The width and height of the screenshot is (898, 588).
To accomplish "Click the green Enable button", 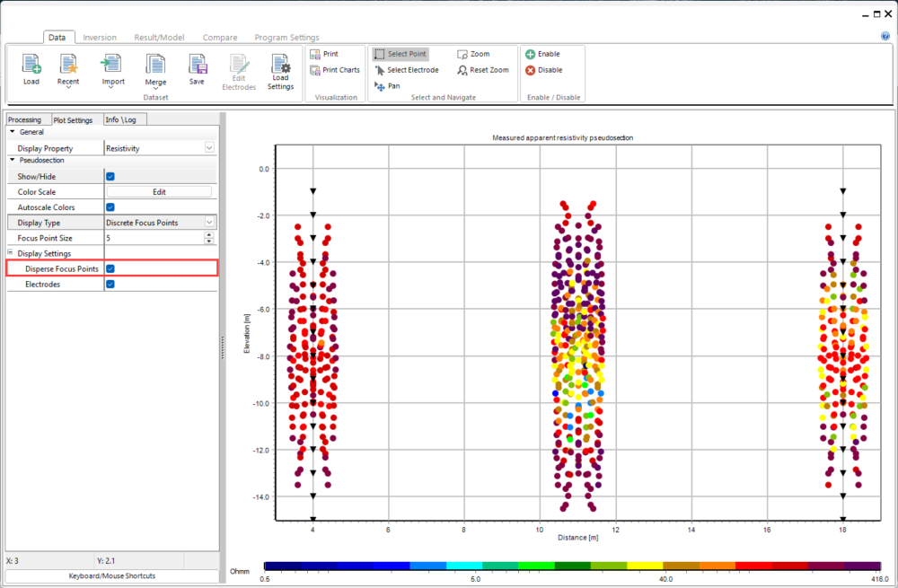I will (542, 54).
